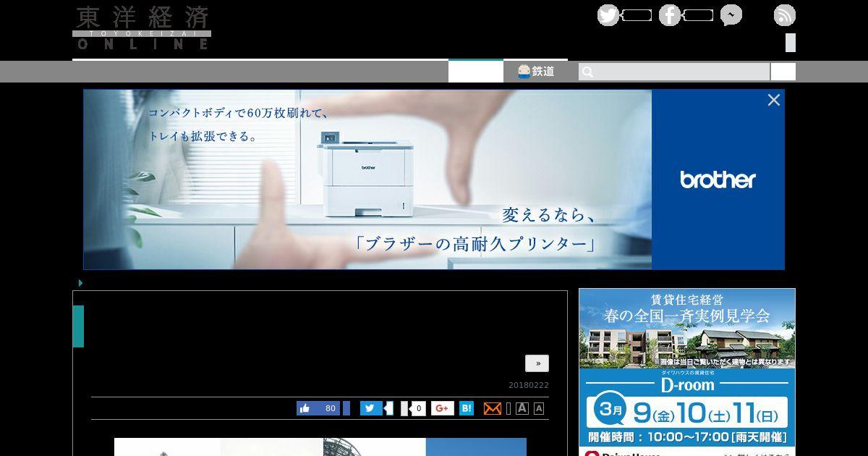Image resolution: width=868 pixels, height=456 pixels.
Task: Open the ad text 春の全国一斉実例見学会
Action: 687,316
